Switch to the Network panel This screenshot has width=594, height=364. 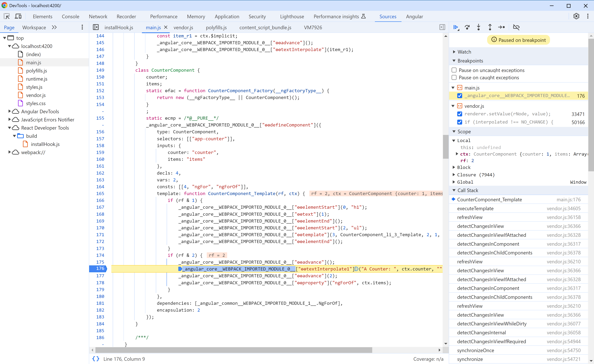[98, 16]
